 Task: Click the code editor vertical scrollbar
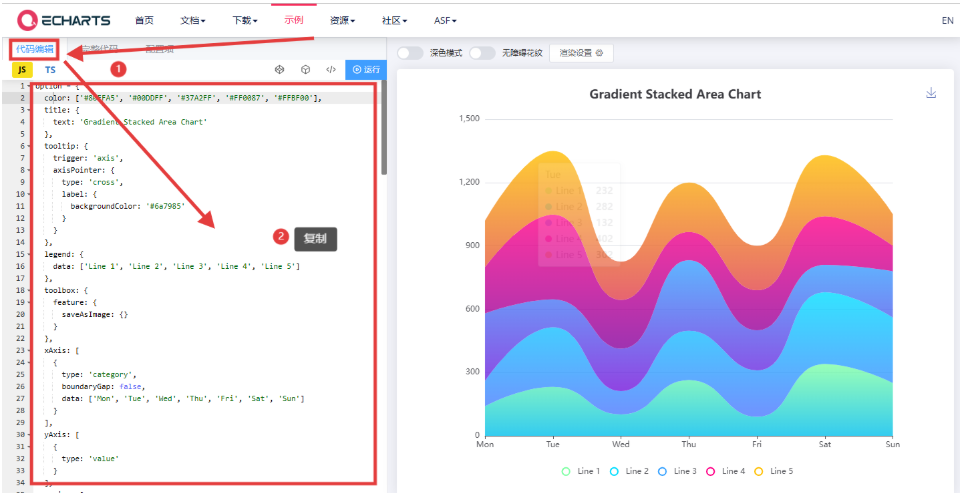click(x=384, y=130)
